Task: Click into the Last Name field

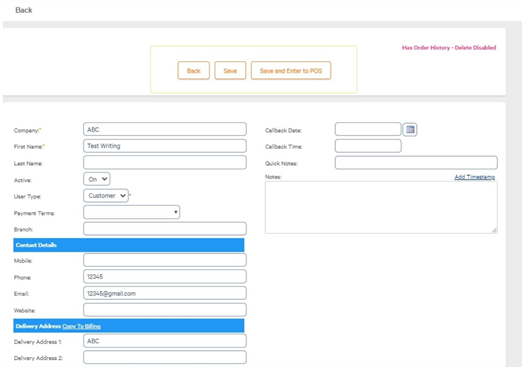Action: 165,162
